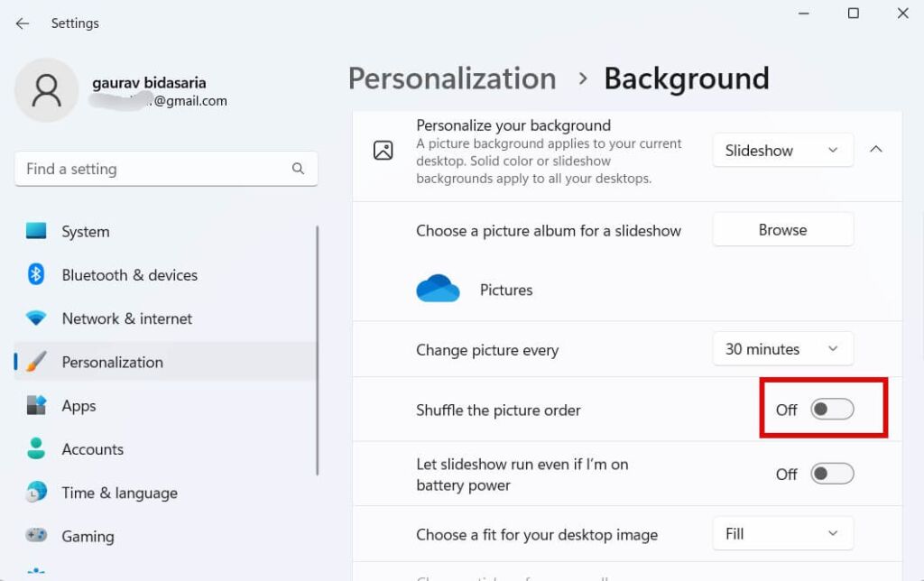Click the Gaming controller icon in the sidebar
924x581 pixels.
point(36,535)
